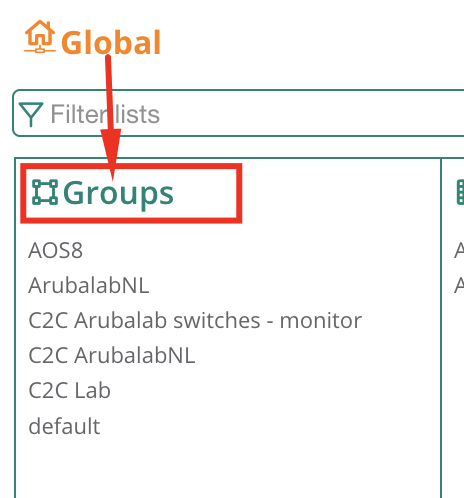Click the Groups node-square icon
The height and width of the screenshot is (498, 464).
click(45, 192)
